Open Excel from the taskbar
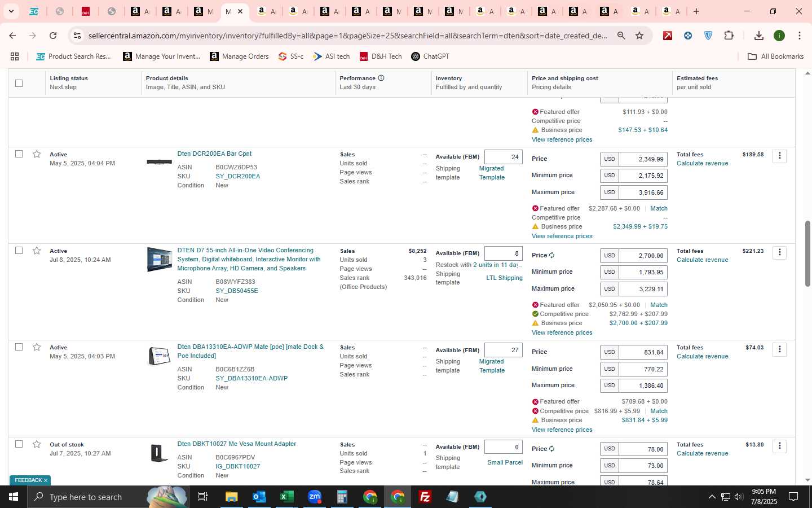Viewport: 812px width, 508px height. [x=286, y=497]
